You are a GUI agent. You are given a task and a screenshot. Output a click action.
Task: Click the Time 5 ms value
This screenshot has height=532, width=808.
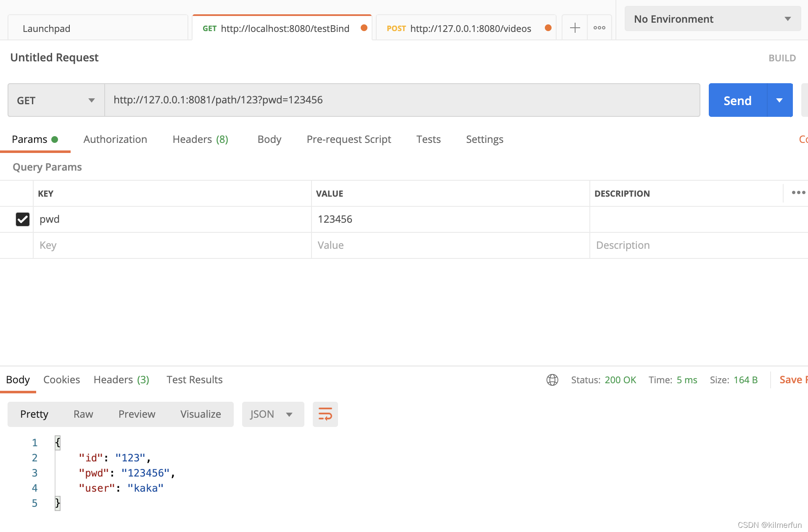coord(687,380)
